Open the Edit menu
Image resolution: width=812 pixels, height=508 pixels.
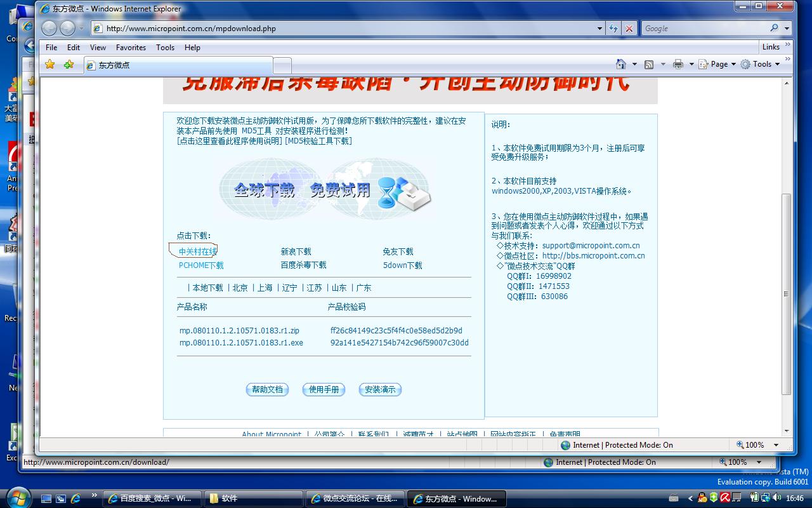74,48
